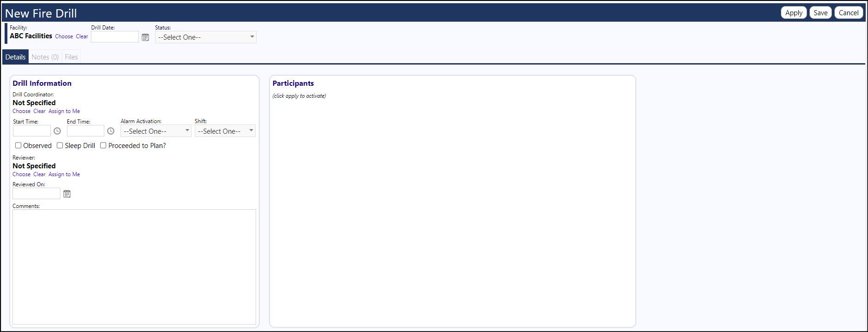This screenshot has height=332, width=868.
Task: Click the Save button
Action: click(820, 13)
